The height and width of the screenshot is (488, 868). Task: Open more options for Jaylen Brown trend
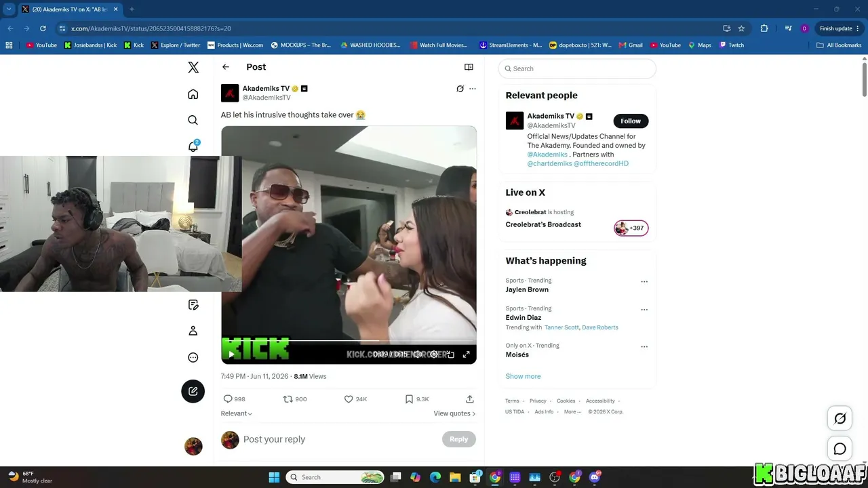coord(644,281)
